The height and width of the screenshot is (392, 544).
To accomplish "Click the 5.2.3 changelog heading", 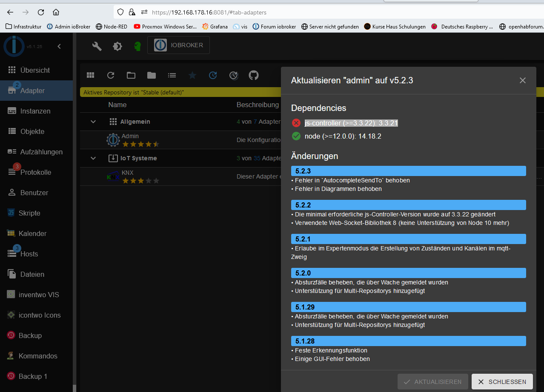I will pos(409,171).
